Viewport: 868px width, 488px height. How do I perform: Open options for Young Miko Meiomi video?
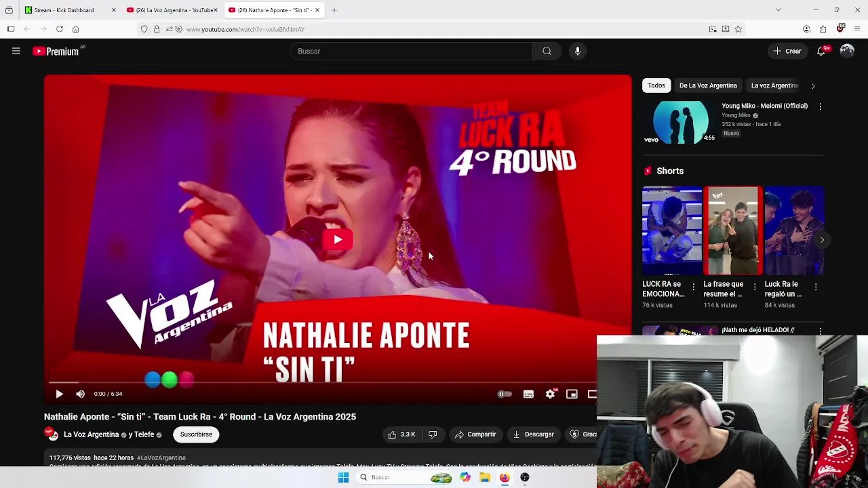821,107
